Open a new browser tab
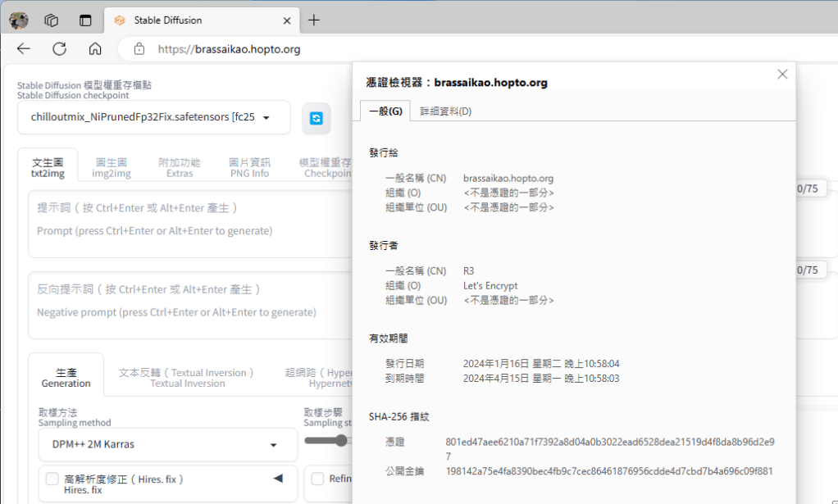Viewport: 838px width, 504px height. pyautogui.click(x=314, y=20)
